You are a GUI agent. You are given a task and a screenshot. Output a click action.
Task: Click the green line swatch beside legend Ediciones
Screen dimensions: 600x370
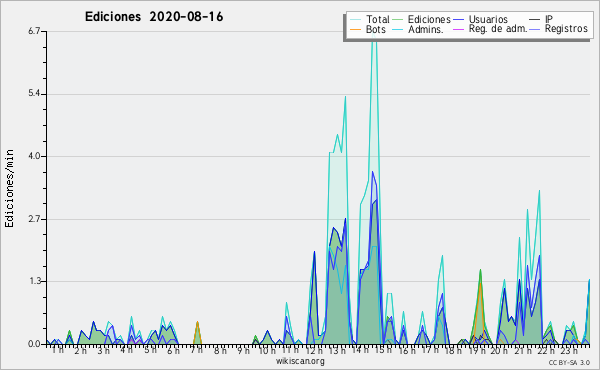[398, 20]
